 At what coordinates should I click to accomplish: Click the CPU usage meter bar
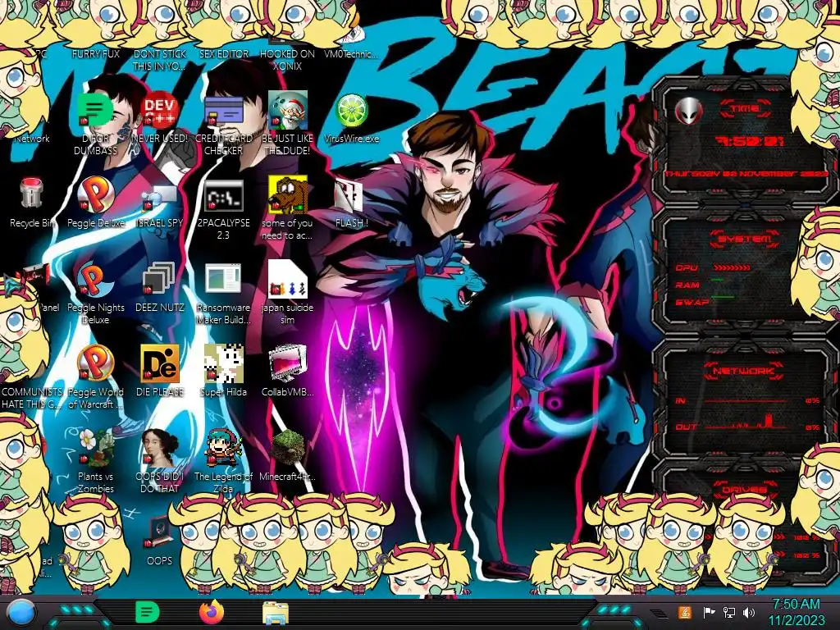pyautogui.click(x=732, y=267)
